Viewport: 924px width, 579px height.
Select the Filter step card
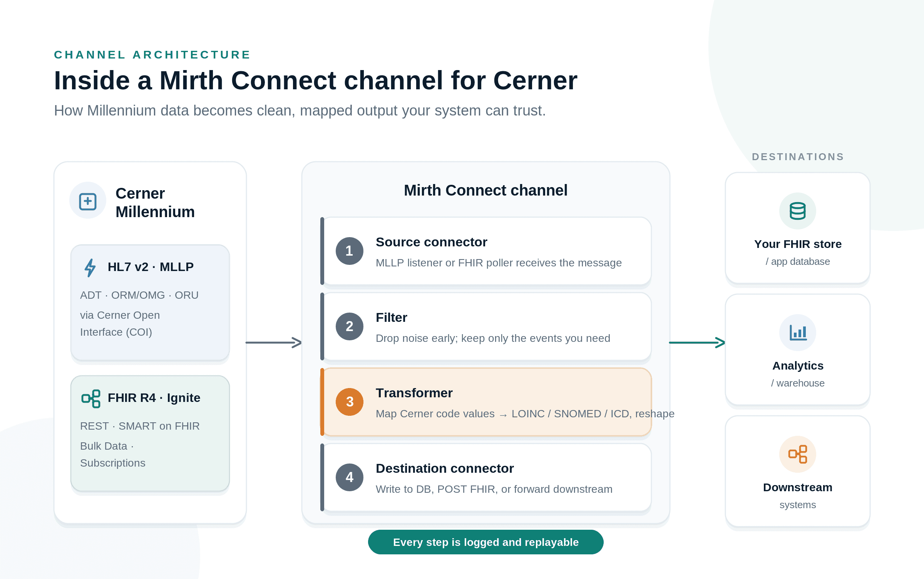coord(486,326)
